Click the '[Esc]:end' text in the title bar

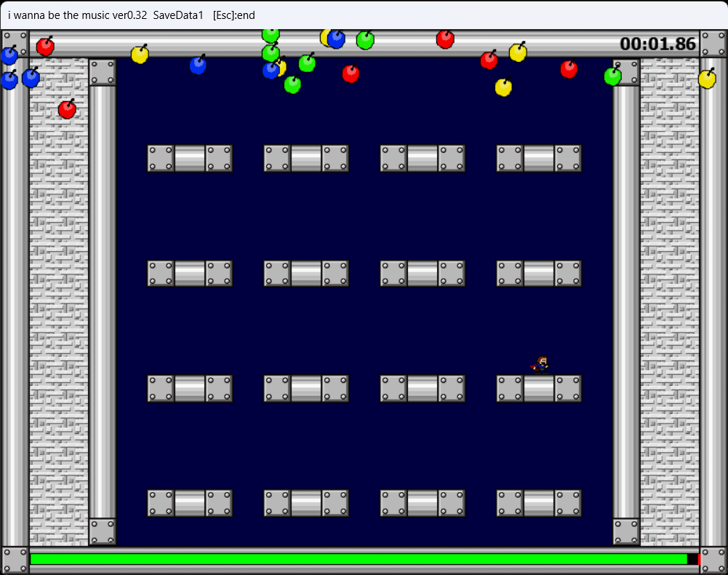pos(234,15)
